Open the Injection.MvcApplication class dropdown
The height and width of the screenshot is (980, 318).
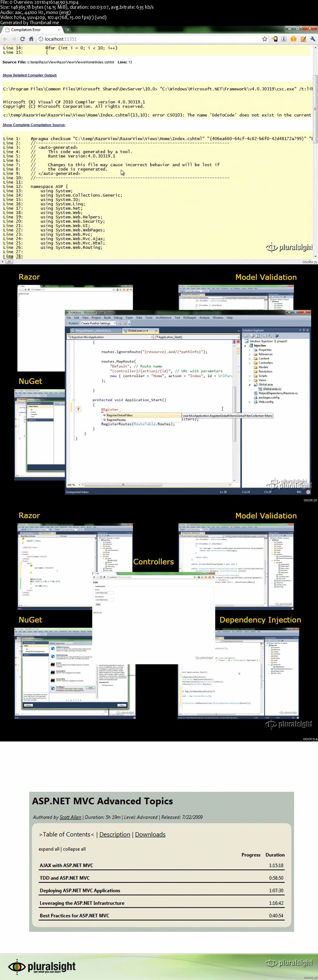tap(152, 337)
